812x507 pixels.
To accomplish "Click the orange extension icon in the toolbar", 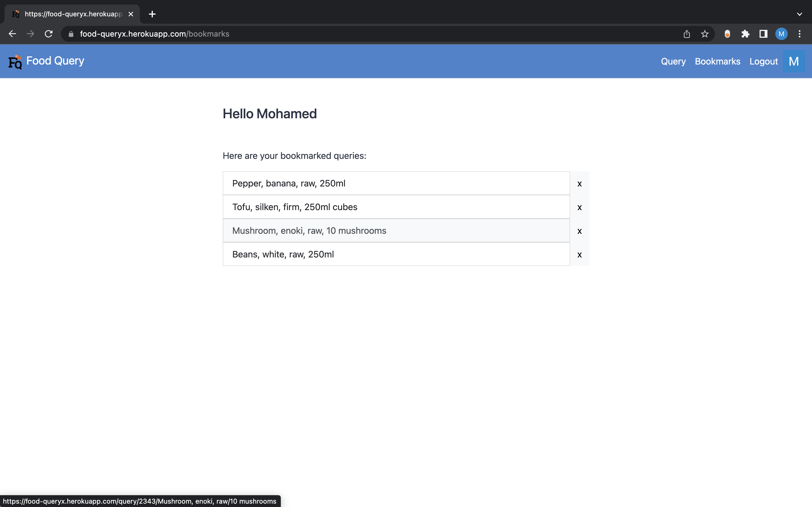I will click(727, 34).
